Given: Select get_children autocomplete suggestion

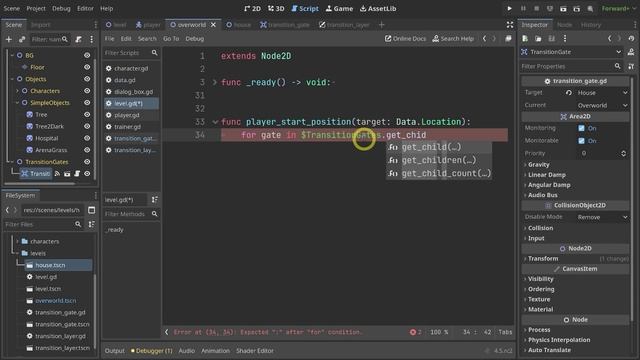Looking at the screenshot, I should 439,160.
